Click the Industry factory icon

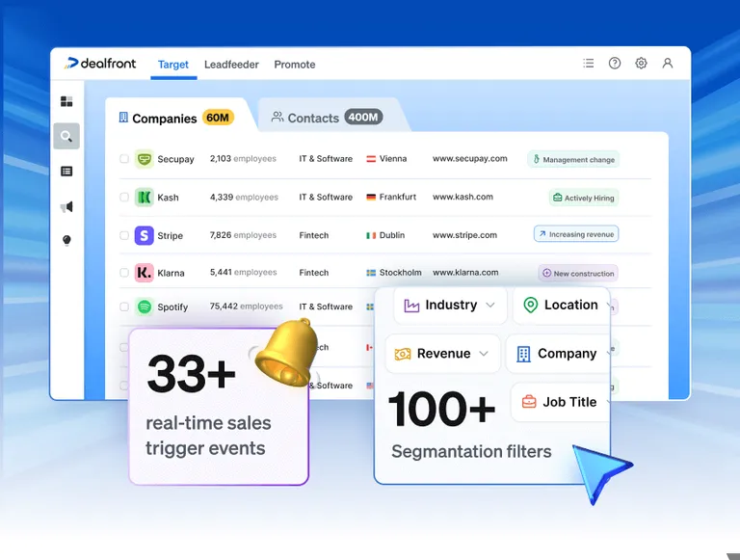[x=411, y=306]
